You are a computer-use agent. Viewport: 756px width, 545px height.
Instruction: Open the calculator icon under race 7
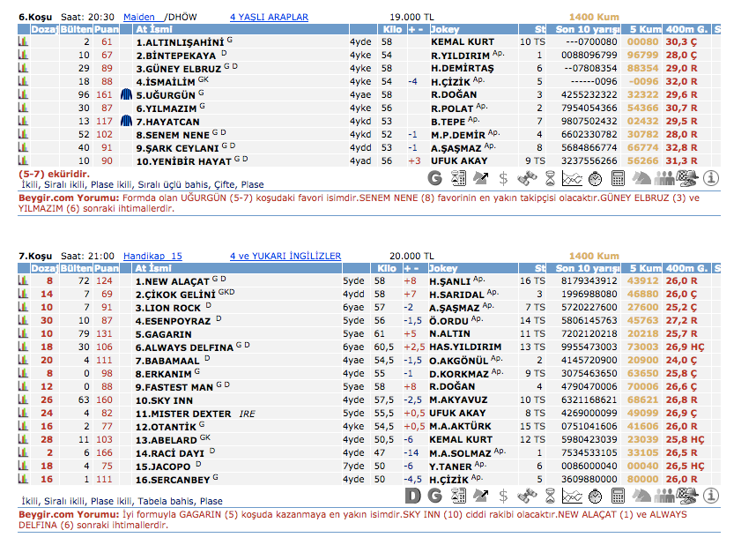coord(619,496)
